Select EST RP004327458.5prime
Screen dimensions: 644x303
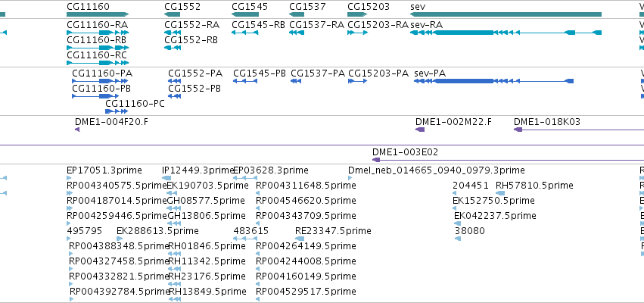(70, 269)
